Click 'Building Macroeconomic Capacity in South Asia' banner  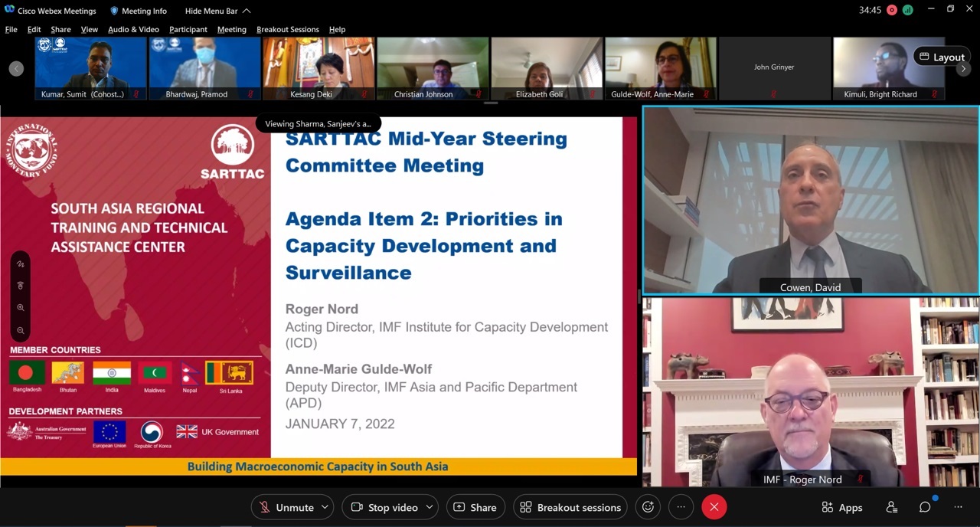(x=318, y=466)
